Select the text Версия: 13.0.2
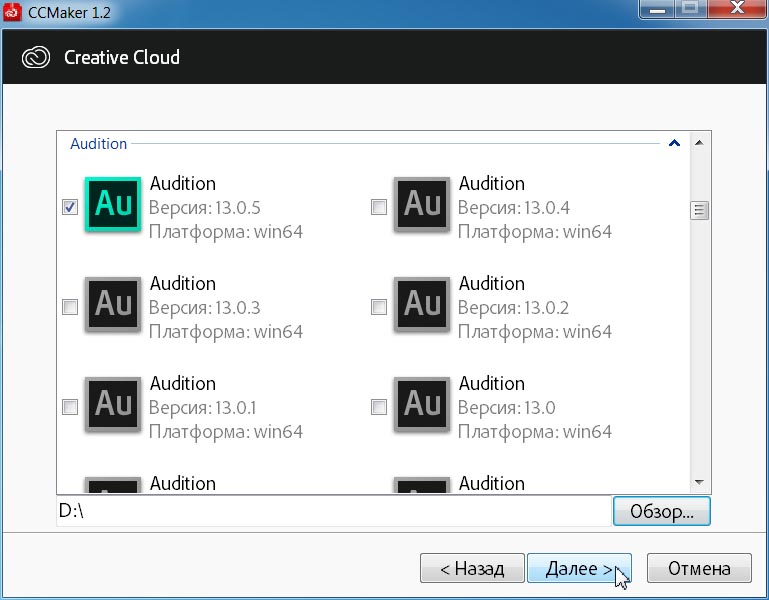Screen dimensions: 769x600 [x=513, y=308]
